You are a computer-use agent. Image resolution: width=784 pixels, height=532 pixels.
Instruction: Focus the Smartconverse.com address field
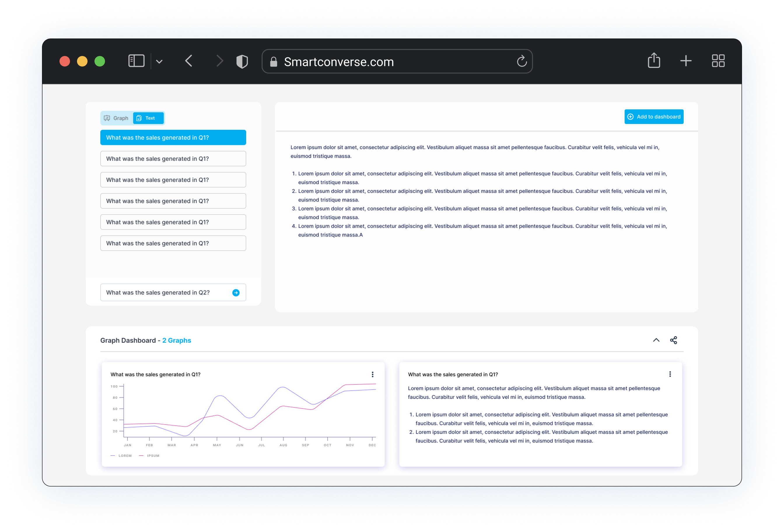[397, 62]
